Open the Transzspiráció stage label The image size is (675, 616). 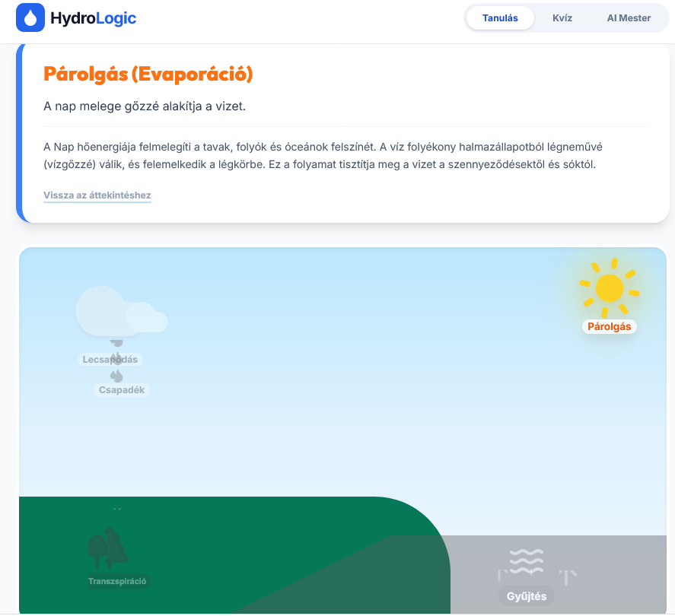(118, 582)
